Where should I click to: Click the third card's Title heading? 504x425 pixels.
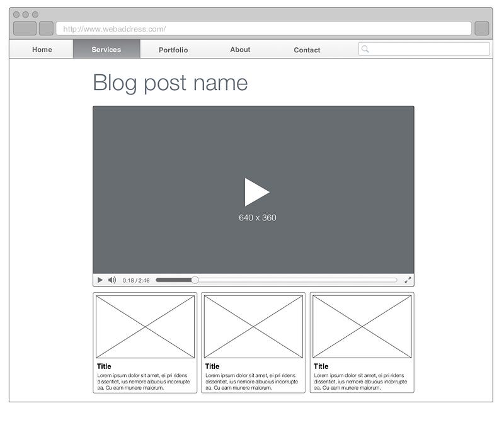point(321,366)
